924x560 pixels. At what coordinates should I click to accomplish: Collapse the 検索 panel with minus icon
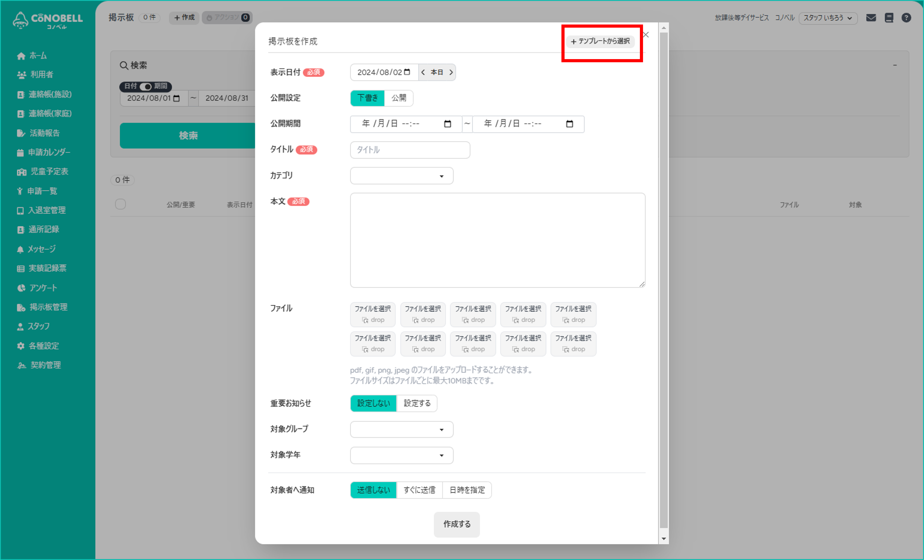click(895, 65)
